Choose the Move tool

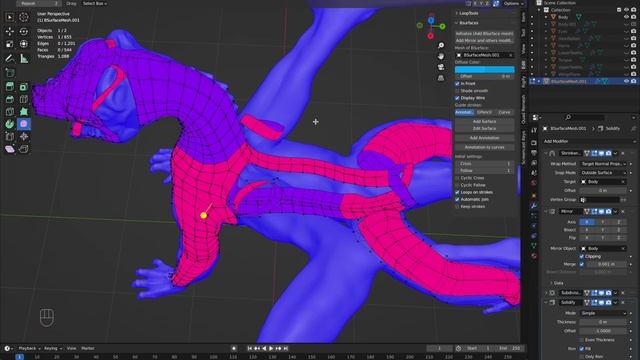(9, 31)
